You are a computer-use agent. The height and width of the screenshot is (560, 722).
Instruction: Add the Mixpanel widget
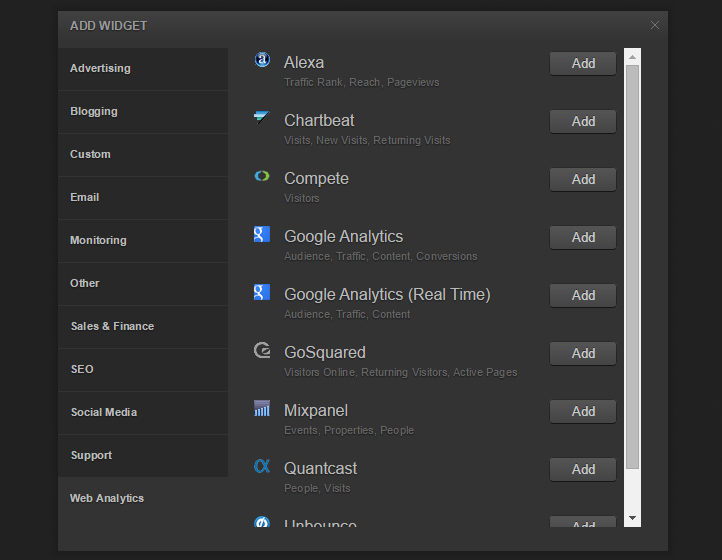[x=583, y=411]
